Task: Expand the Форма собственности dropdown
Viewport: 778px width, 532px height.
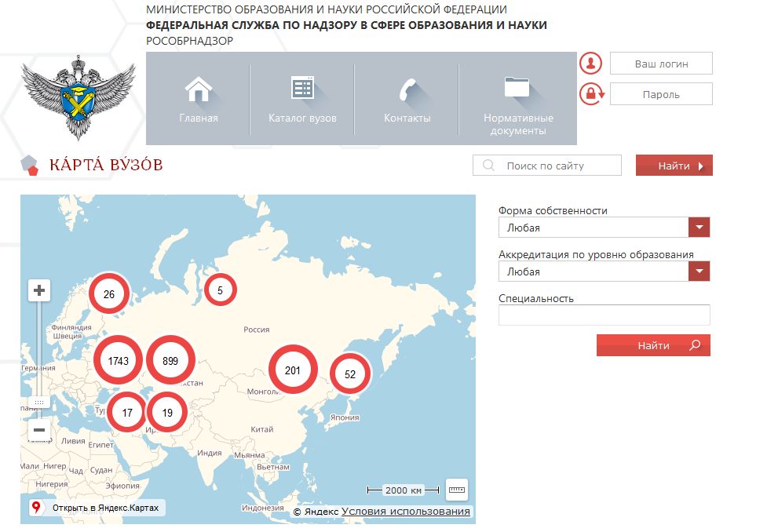Action: (x=699, y=227)
